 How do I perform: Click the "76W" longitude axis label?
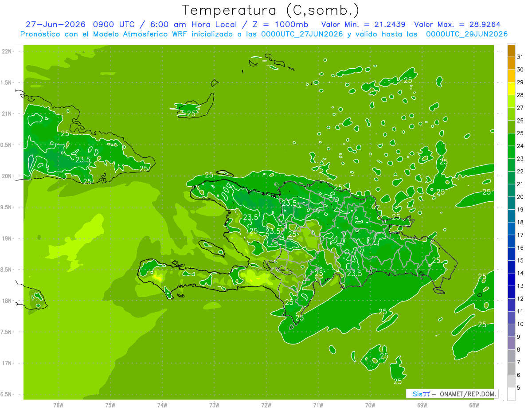pyautogui.click(x=58, y=405)
